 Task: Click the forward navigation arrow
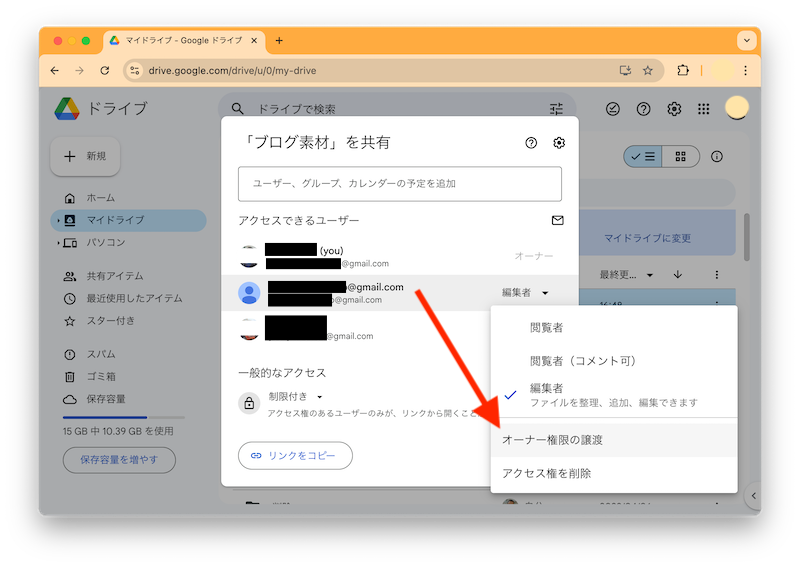(80, 70)
